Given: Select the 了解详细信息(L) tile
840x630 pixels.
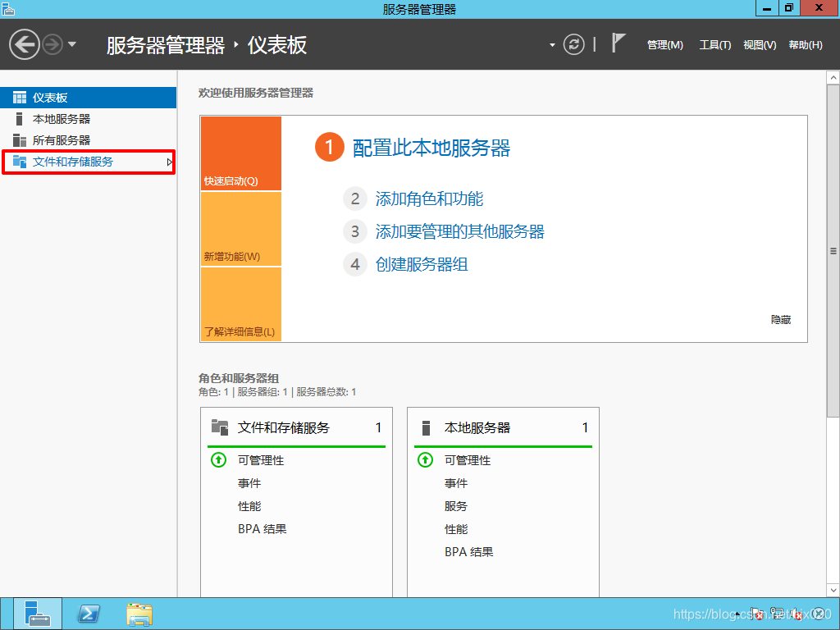Looking at the screenshot, I should (241, 304).
